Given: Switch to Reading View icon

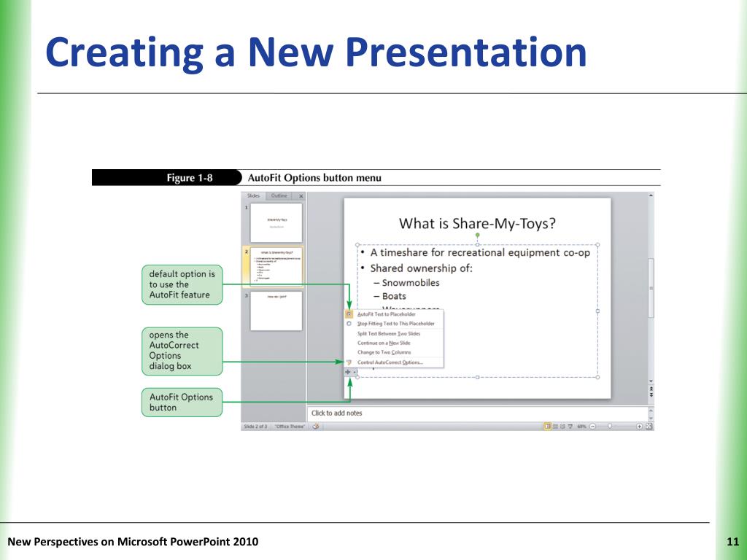Looking at the screenshot, I should pos(562,426).
